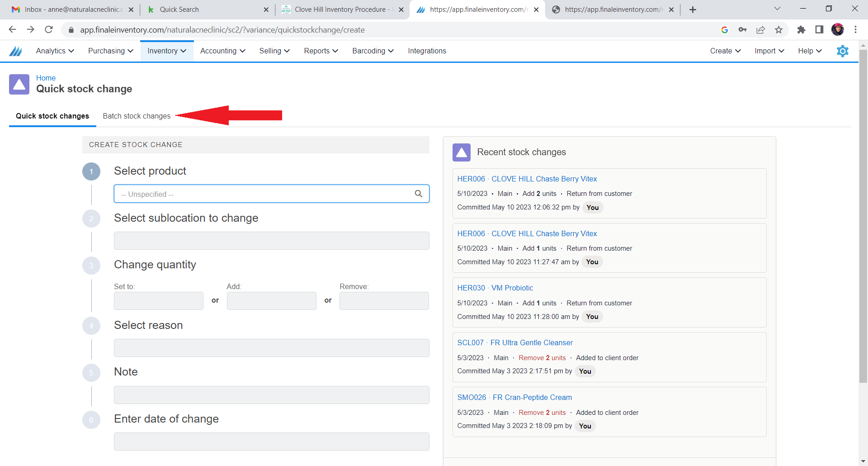Select the Quick stock changes tab
Viewport: 868px width, 466px height.
point(52,116)
